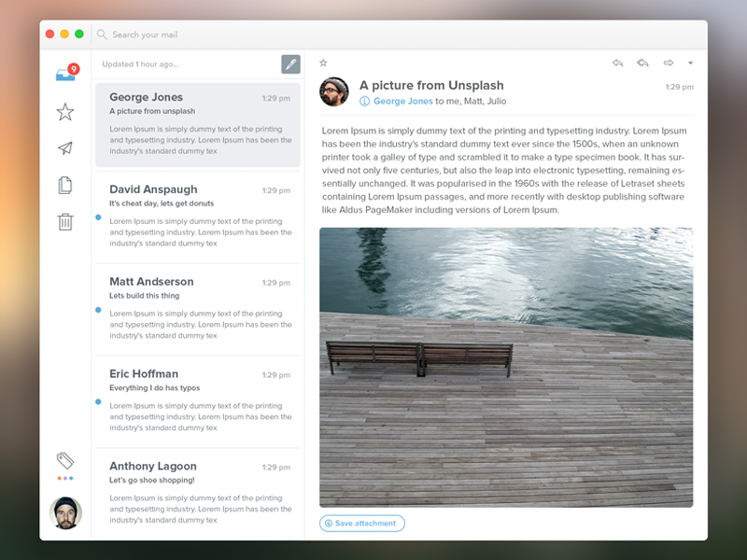Compose a new email with pencil button
Screen dimensions: 747x560
pos(290,63)
